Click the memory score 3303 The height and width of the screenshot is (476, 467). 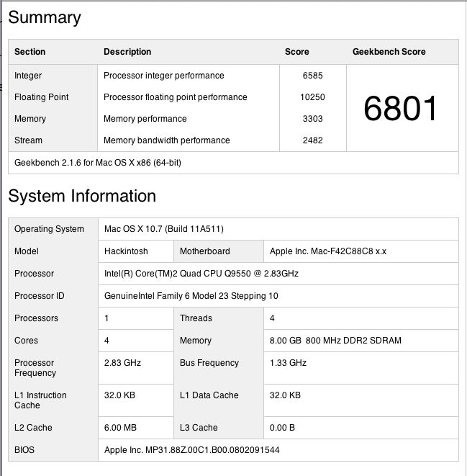point(312,119)
